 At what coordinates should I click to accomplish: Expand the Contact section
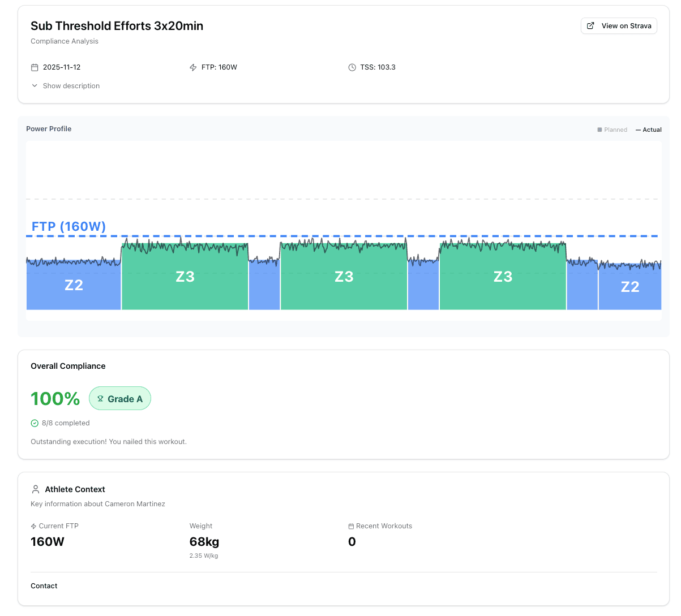click(44, 585)
